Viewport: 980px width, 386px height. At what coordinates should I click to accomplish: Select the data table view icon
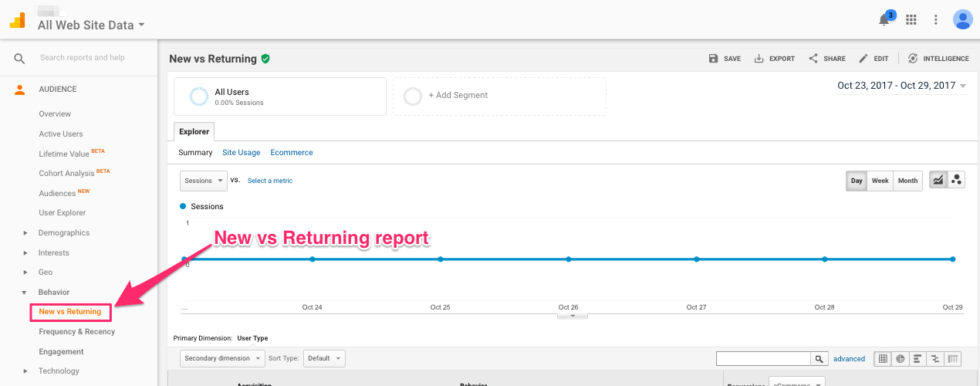coord(883,358)
